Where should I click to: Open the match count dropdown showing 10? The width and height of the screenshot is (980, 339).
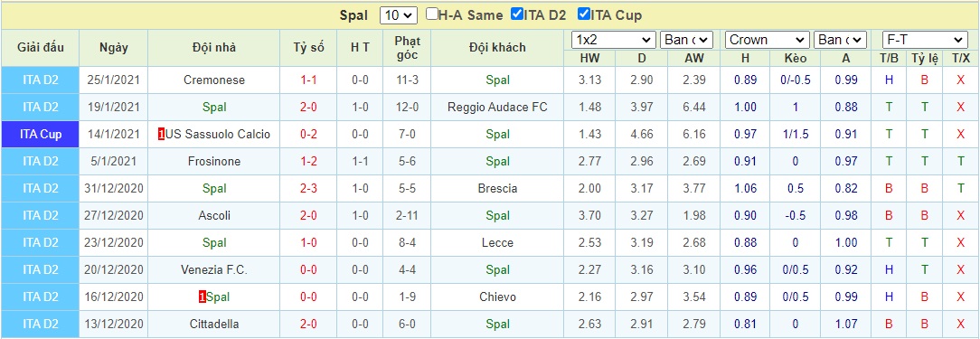point(398,15)
